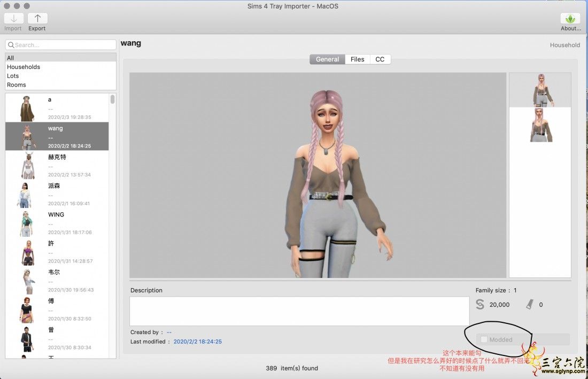Screen dimensions: 588x379
Task: Click the date 2020/2/1 16:09:41
Action: coord(69,204)
